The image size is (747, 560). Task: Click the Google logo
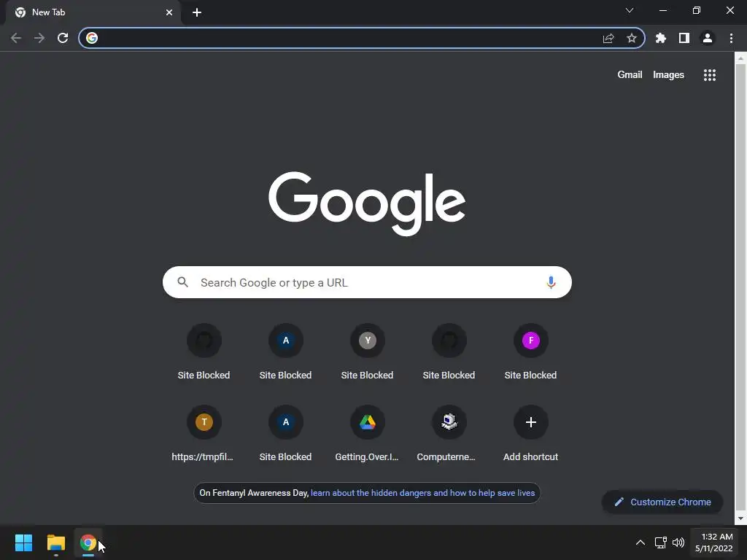[367, 203]
